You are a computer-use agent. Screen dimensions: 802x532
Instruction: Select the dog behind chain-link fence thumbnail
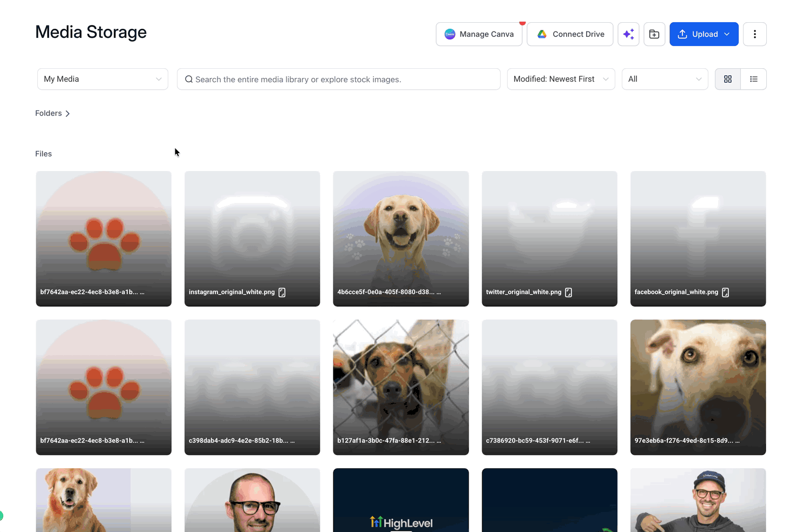tap(400, 387)
